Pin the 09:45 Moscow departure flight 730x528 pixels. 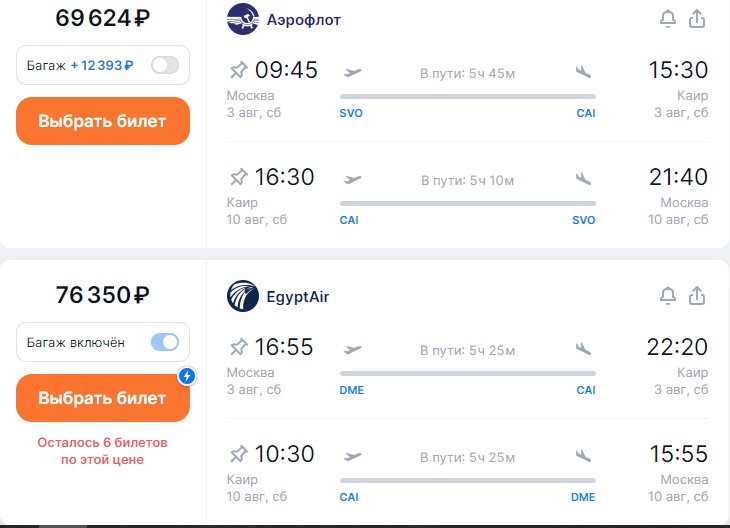point(238,70)
